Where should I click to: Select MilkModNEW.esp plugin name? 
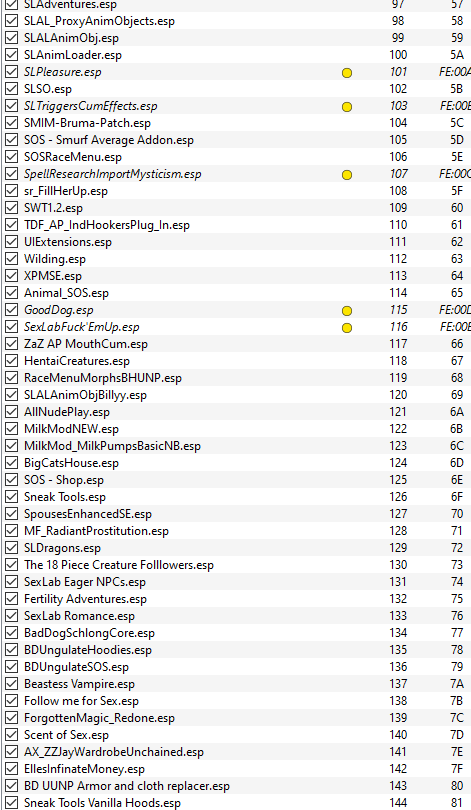point(71,429)
